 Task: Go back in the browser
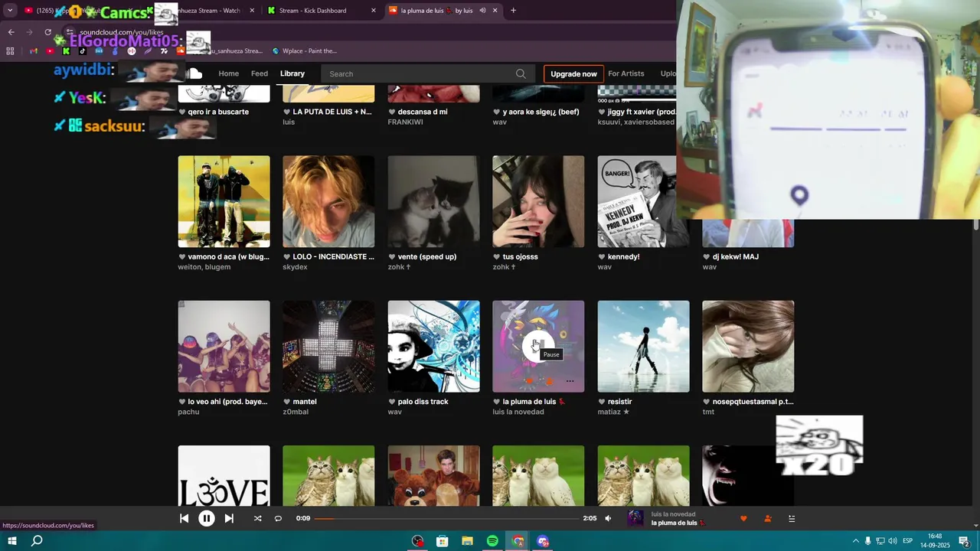[x=11, y=32]
